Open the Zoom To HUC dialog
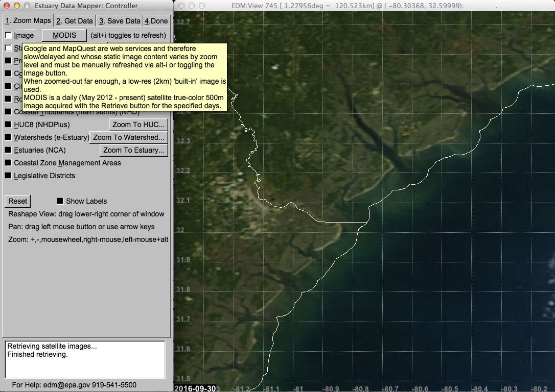The height and width of the screenshot is (392, 555). (138, 125)
